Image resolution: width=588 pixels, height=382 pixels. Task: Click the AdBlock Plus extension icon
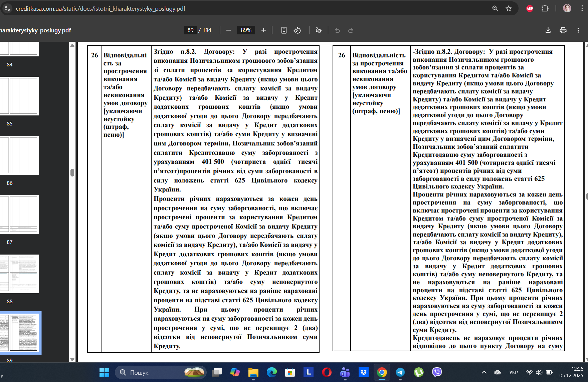[530, 8]
